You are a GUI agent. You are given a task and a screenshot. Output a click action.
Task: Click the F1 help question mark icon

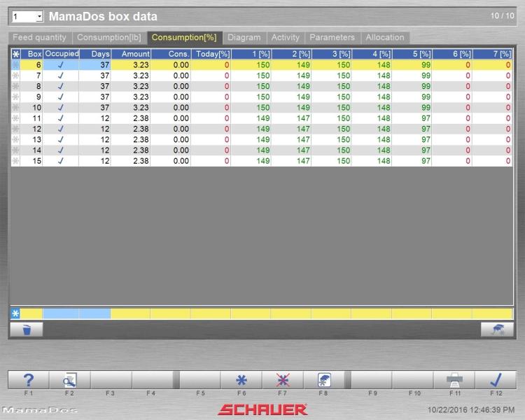coord(28,380)
